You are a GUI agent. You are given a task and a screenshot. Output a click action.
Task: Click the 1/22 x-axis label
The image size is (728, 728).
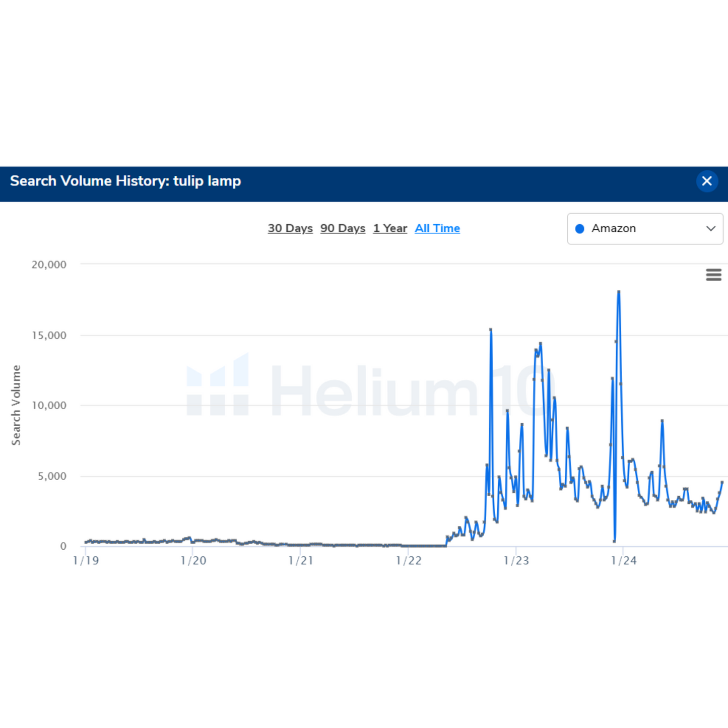pyautogui.click(x=409, y=560)
